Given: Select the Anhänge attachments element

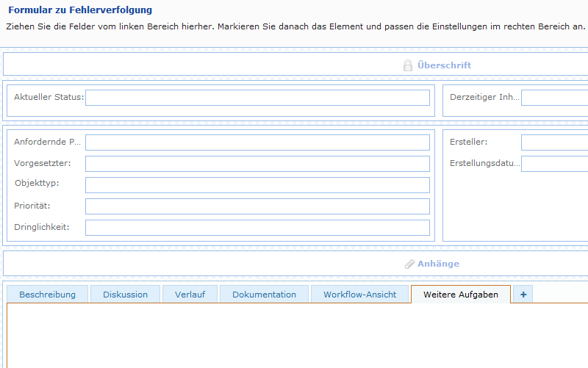Looking at the screenshot, I should [295, 264].
